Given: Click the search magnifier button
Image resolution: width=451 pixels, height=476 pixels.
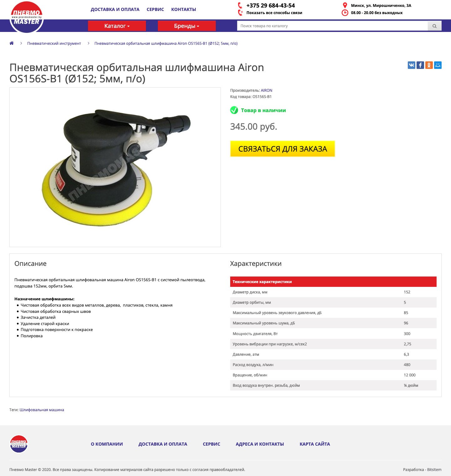Looking at the screenshot, I should pos(434,26).
